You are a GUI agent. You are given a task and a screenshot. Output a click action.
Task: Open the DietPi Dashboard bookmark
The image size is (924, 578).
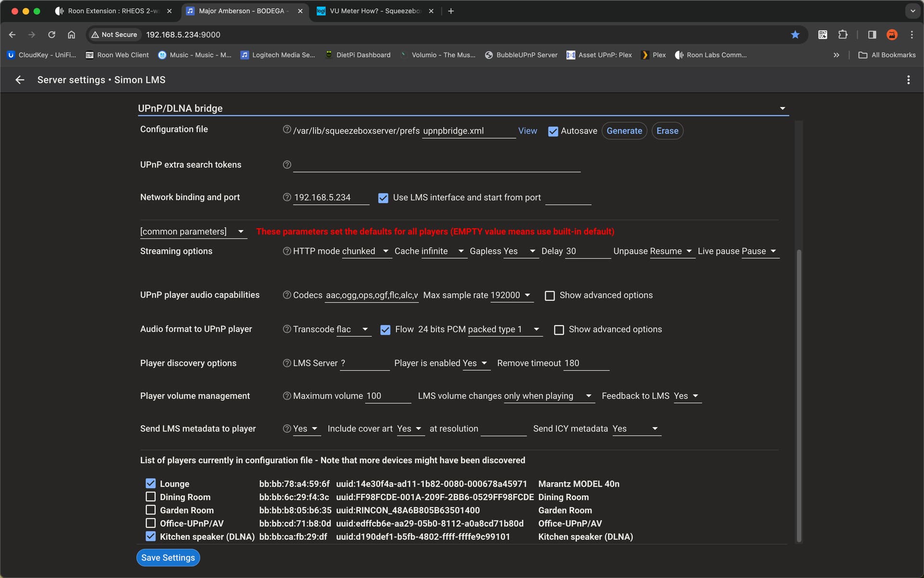coord(358,55)
